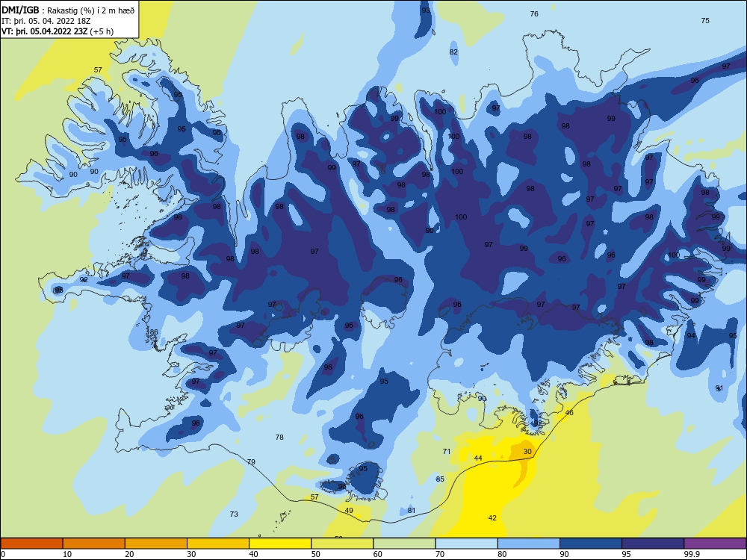Click the humidity value 44 on the map

click(x=478, y=458)
